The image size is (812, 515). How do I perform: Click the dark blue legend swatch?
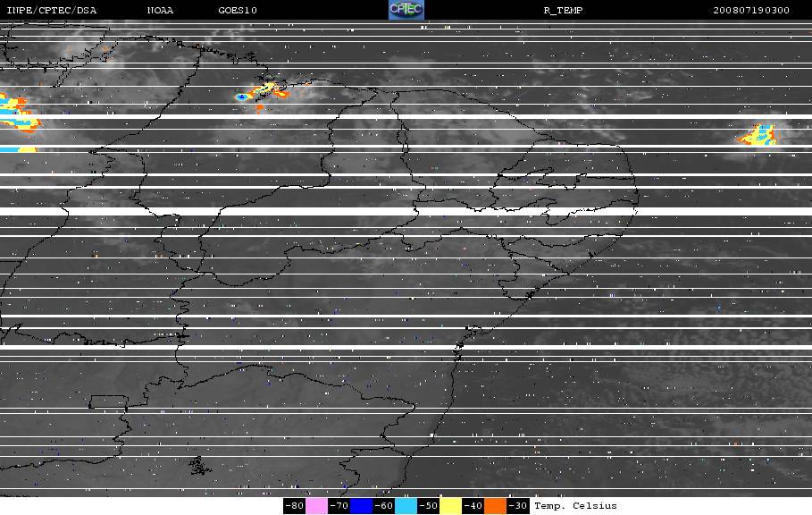361,506
